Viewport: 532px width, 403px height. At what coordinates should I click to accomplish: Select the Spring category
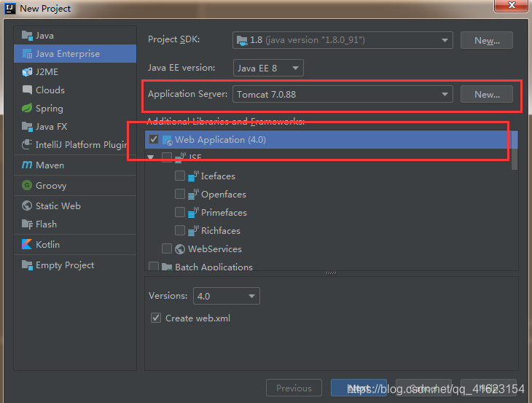coord(75,108)
